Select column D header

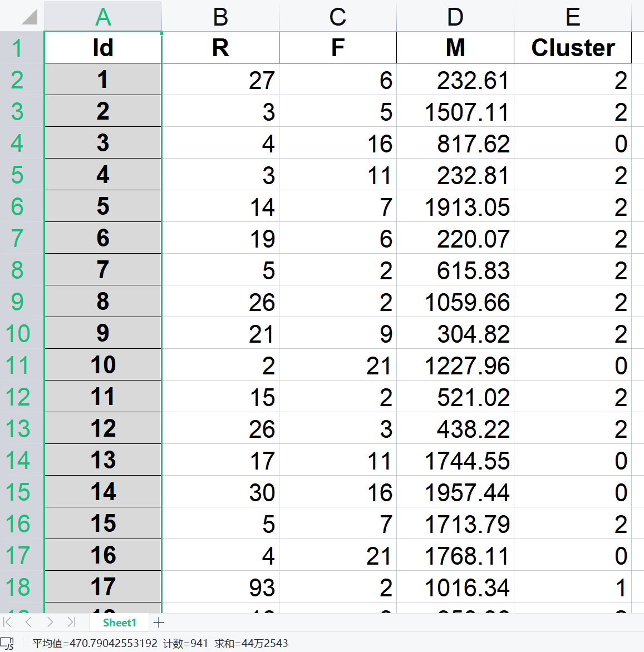tap(455, 17)
